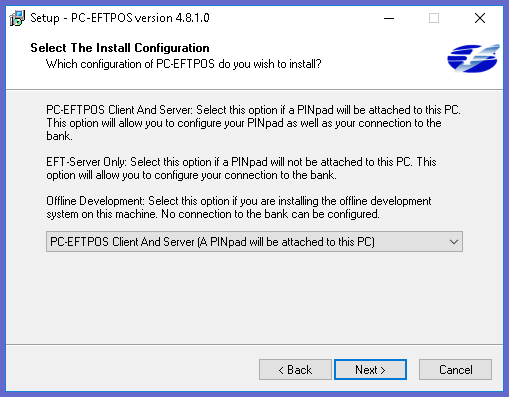Close the Setup window with the X

pos(480,18)
